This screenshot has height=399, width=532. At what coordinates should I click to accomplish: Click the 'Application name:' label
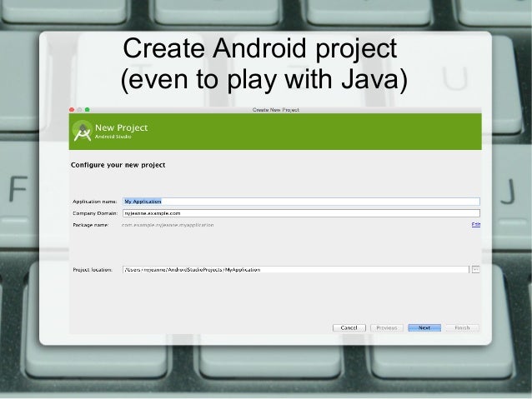[x=95, y=202]
